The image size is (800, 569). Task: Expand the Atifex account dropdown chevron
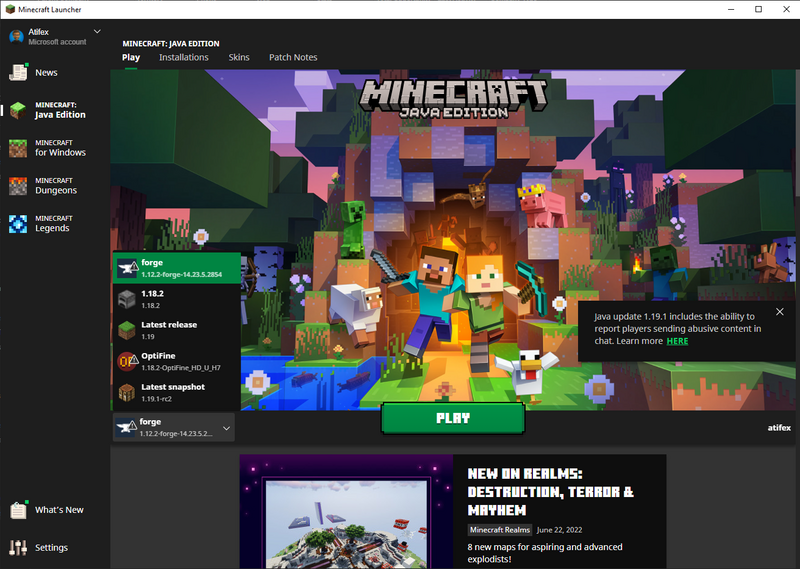pyautogui.click(x=97, y=32)
